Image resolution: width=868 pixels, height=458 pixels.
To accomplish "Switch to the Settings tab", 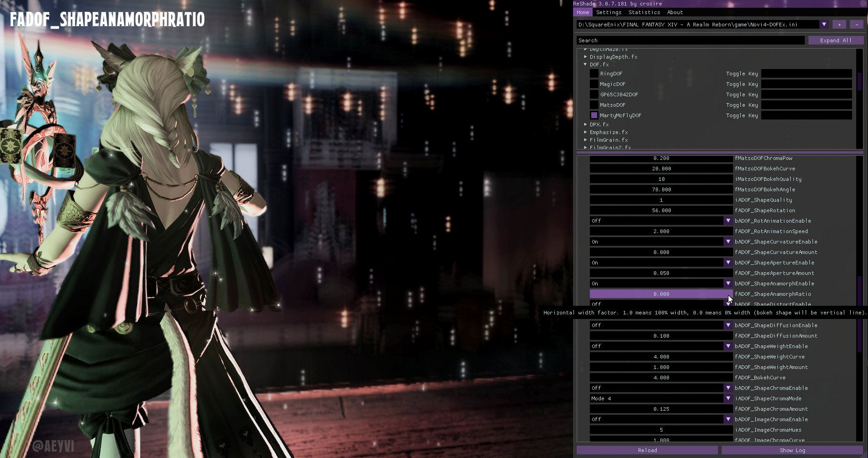I will coord(609,12).
